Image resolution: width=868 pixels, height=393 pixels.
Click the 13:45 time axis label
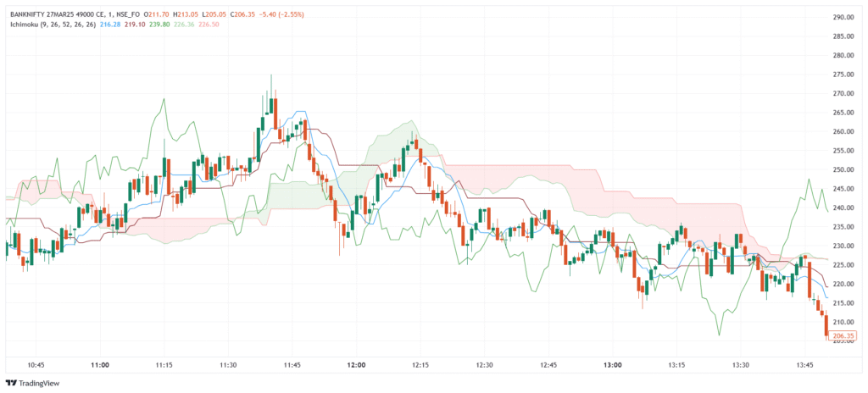(805, 364)
